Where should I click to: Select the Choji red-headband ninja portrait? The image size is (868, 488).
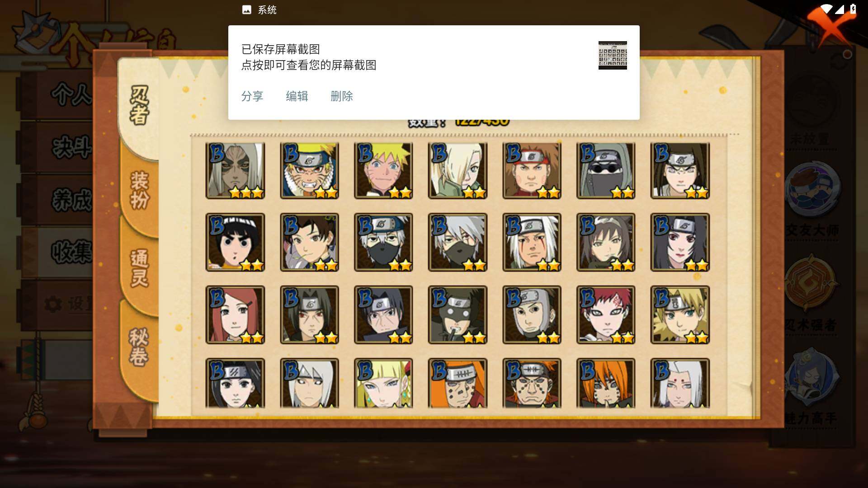[x=532, y=171]
